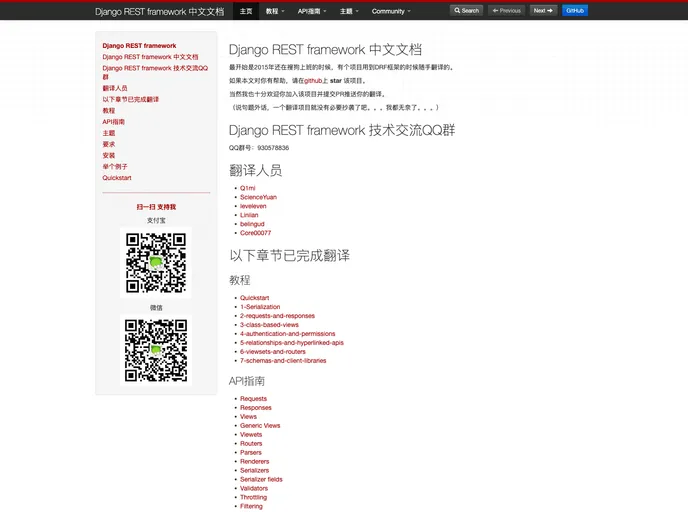This screenshot has height=512, width=688.
Task: Open the 6-viewsets-and-routers tutorial link
Action: point(272,352)
